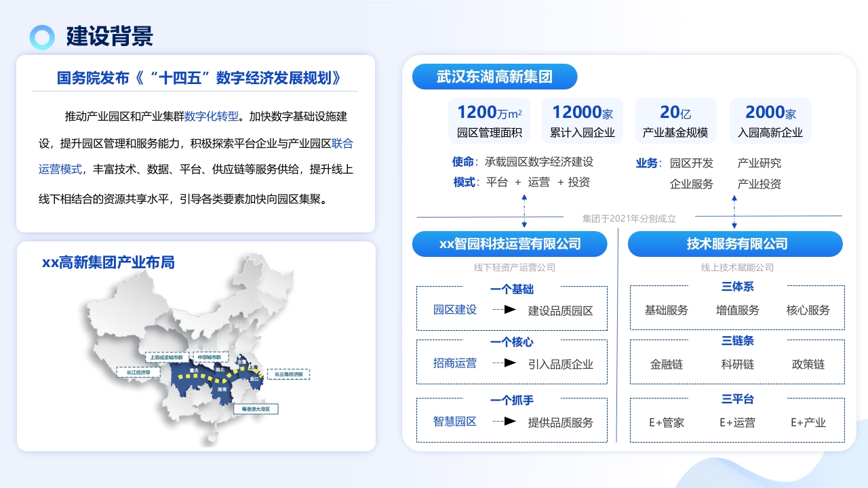Click the 20亿 产业基金规模 card
This screenshot has width=868, height=488.
(x=675, y=121)
